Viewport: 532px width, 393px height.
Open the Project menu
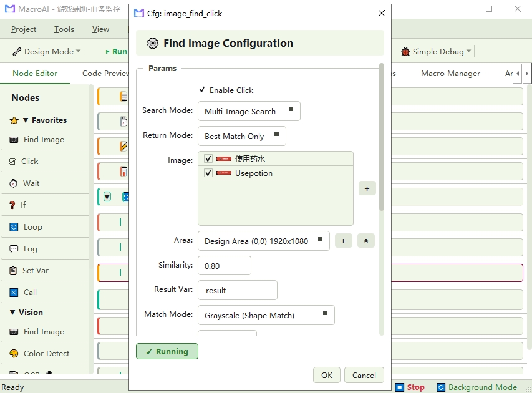point(24,29)
